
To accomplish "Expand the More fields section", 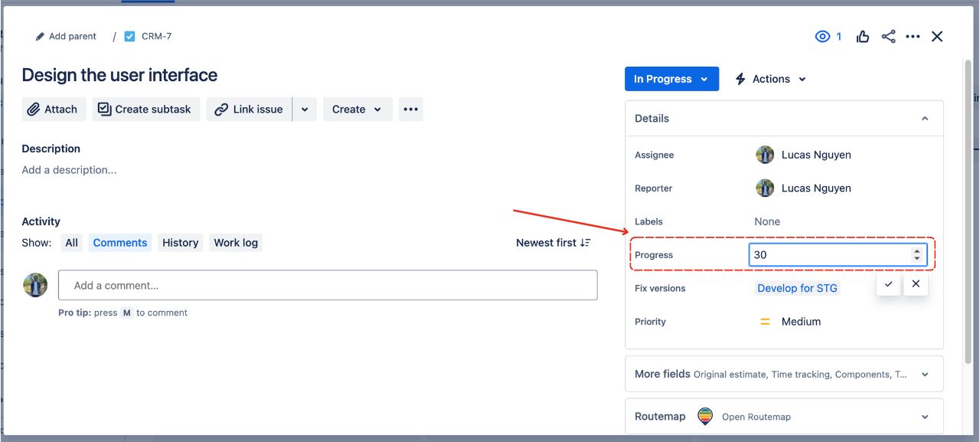I will click(924, 374).
